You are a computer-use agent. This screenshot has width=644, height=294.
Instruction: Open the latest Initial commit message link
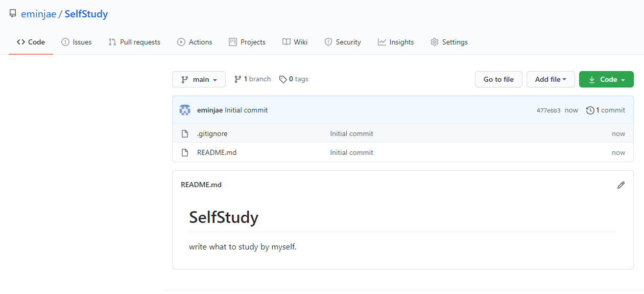[x=246, y=110]
